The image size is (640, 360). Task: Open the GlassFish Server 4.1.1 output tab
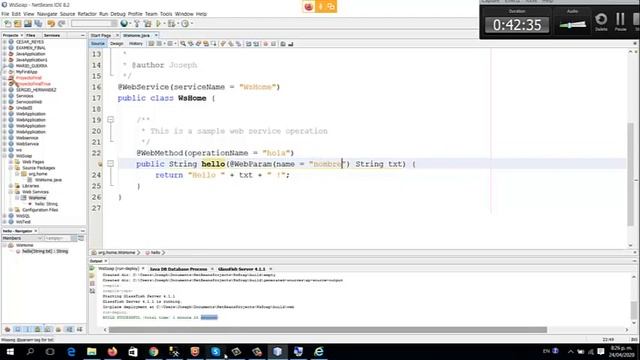(242, 269)
